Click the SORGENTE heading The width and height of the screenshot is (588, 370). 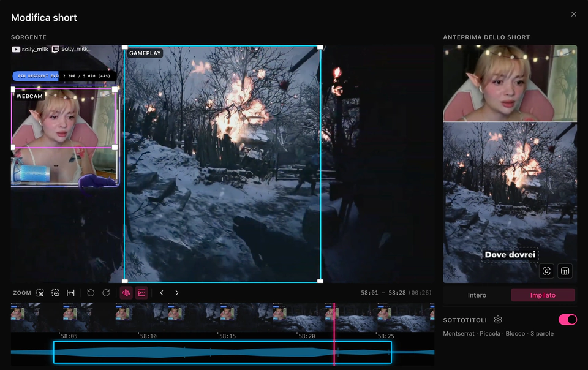[x=29, y=37]
